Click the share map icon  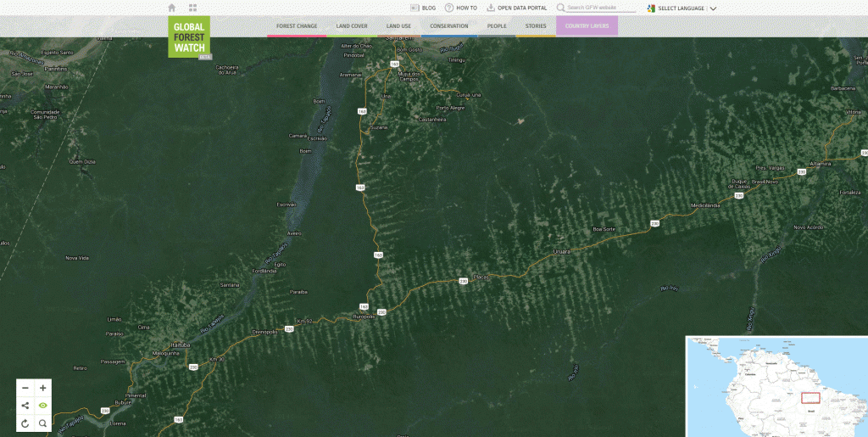[25, 406]
